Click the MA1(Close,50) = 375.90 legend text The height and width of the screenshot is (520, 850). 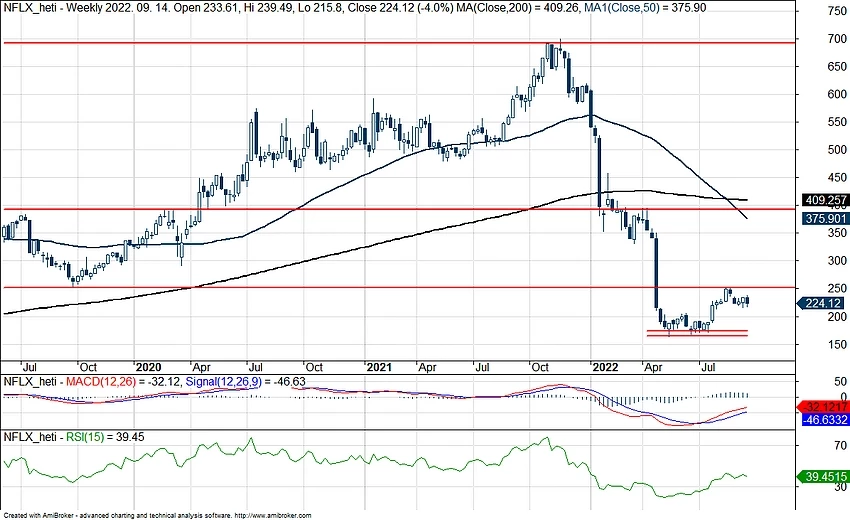click(645, 8)
